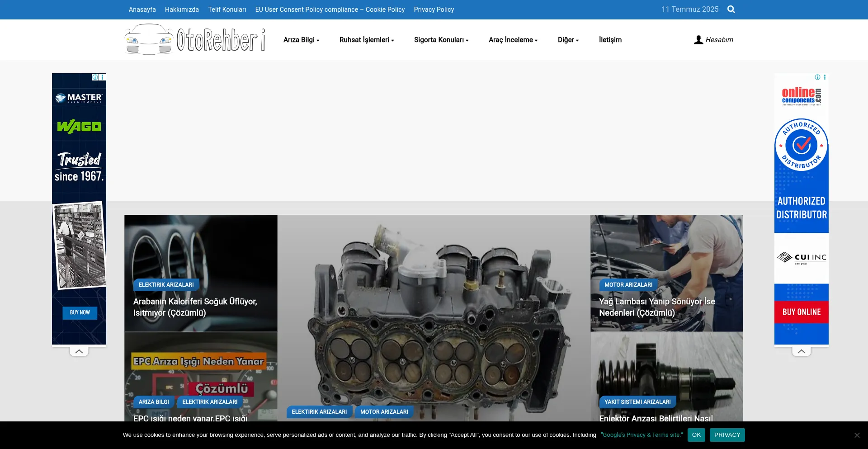Viewport: 868px width, 449px height.
Task: Expand the Araç İnceleme menu
Action: tap(513, 40)
